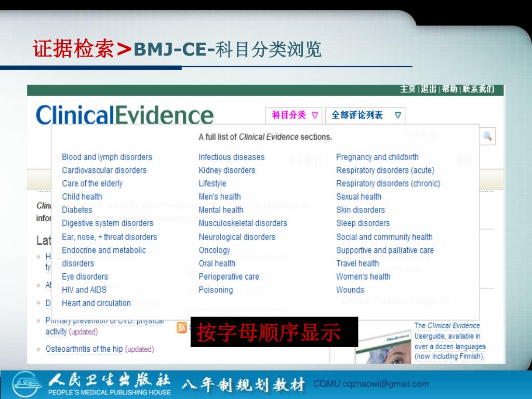Screen dimensions: 532x399
Task: Open Respiratory disorders (acute) section
Action: coord(385,170)
